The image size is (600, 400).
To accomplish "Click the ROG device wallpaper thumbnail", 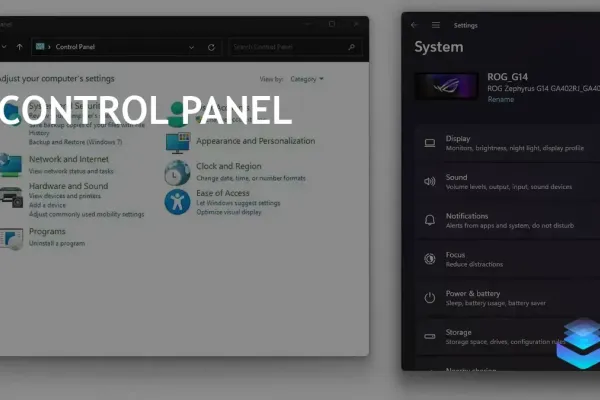I will coord(447,86).
